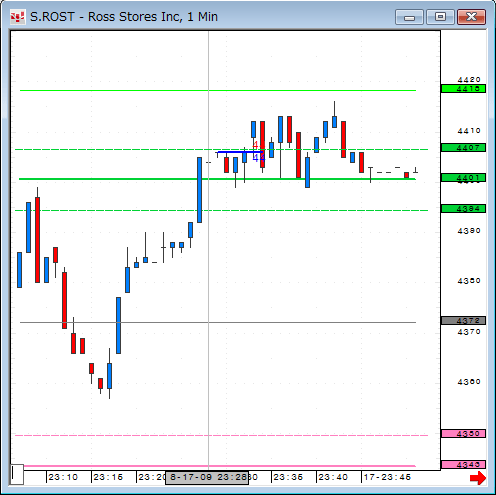
Task: Click the window title S.ROST - Ross Stores Inc
Action: [x=124, y=17]
